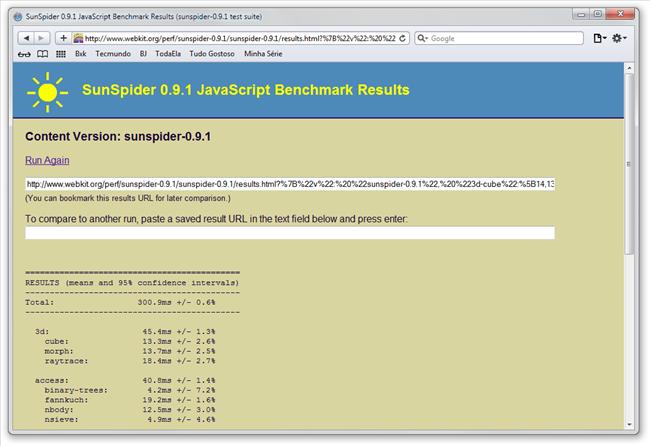This screenshot has width=650, height=446.
Task: Open the Tudo Gostoso bookmark
Action: (x=212, y=54)
